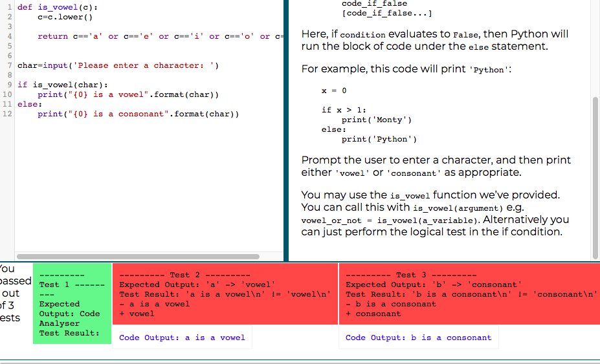Screen dimensions: 600x364
Task: Click the 'if is_vowel(char):' line
Action: click(63, 85)
